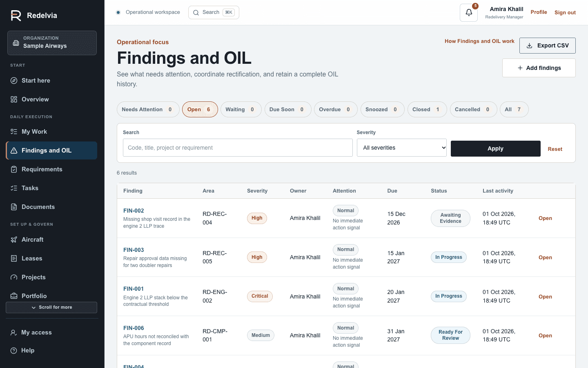Select the Due Soon filter tab
The width and height of the screenshot is (588, 368).
(288, 110)
